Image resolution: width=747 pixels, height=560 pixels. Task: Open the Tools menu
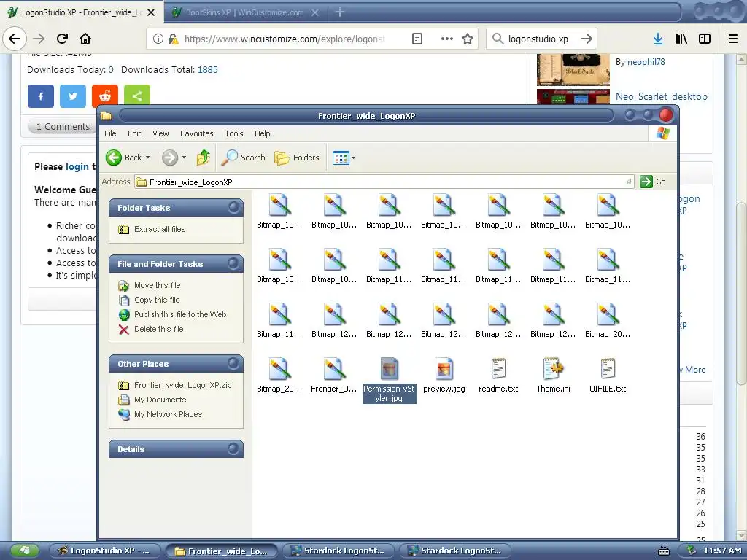point(234,133)
